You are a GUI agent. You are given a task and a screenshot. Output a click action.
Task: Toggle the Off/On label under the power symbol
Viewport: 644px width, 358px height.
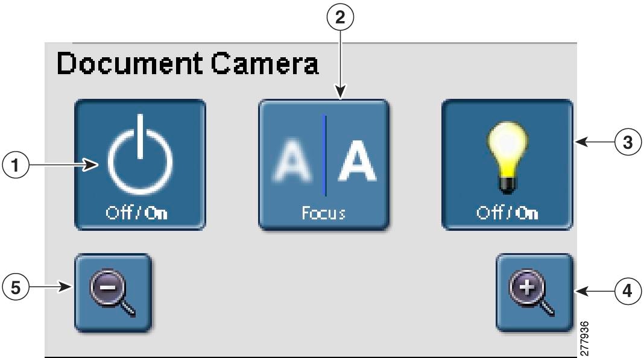click(140, 214)
